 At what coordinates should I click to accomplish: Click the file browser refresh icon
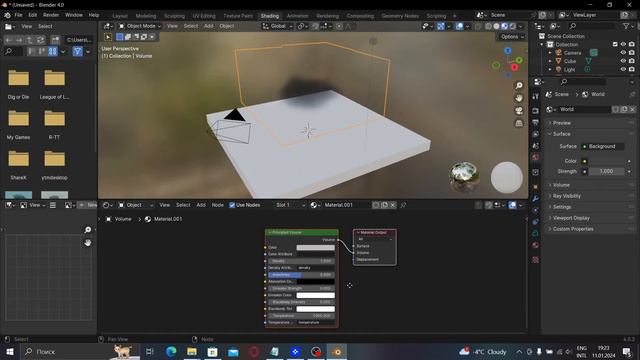click(x=40, y=40)
